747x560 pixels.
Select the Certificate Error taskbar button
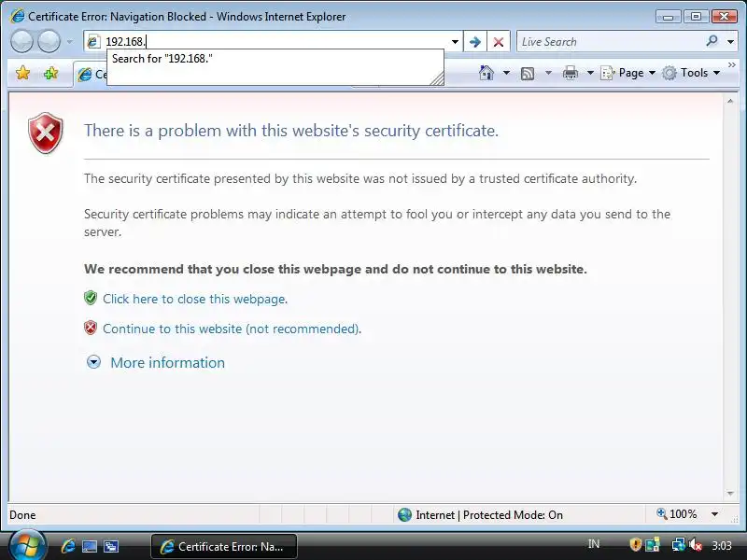pyautogui.click(x=224, y=546)
